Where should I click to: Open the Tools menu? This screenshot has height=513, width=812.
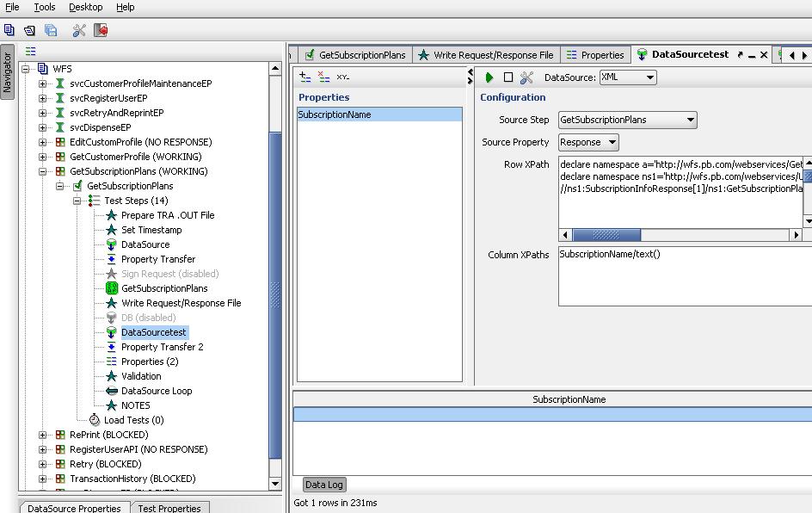[44, 7]
